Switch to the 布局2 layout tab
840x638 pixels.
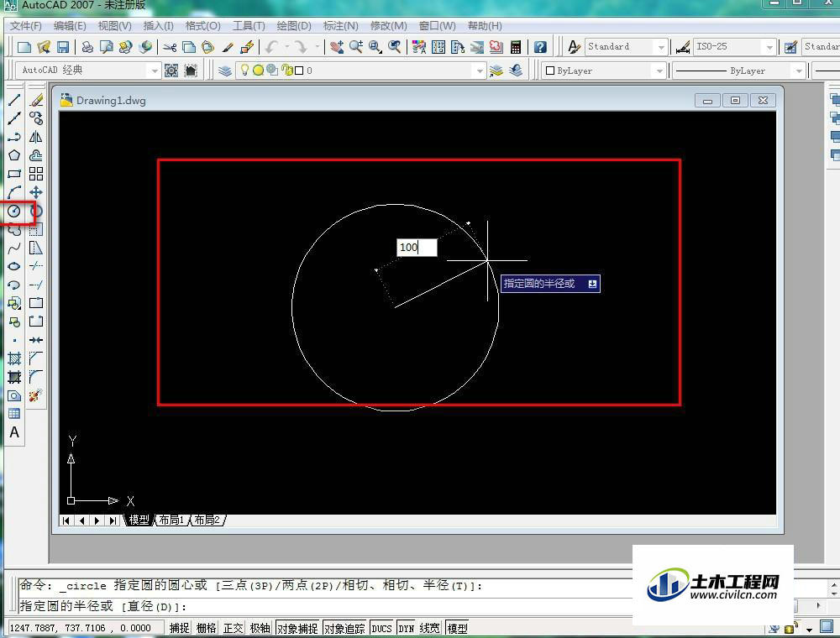pos(207,520)
